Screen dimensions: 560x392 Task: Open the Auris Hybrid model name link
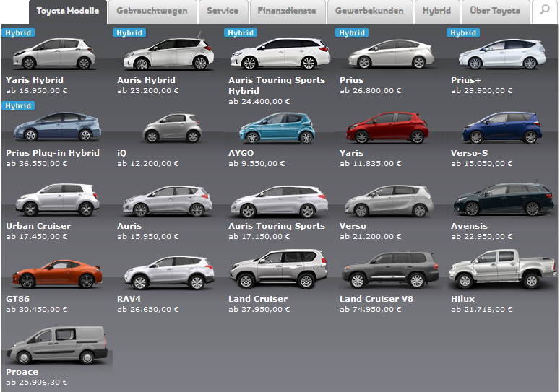(x=147, y=80)
